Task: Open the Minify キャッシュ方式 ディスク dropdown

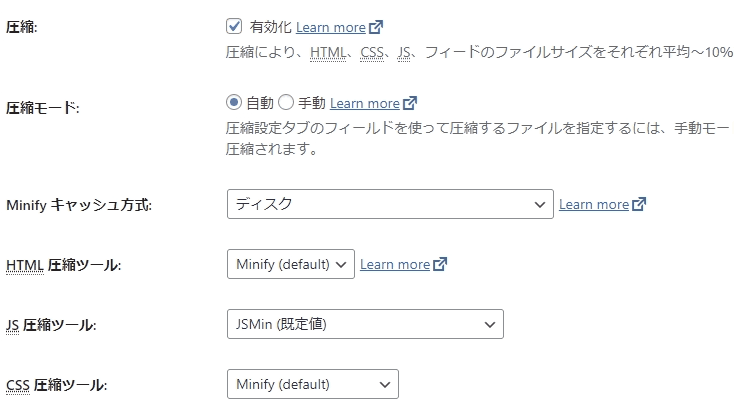Action: click(390, 204)
